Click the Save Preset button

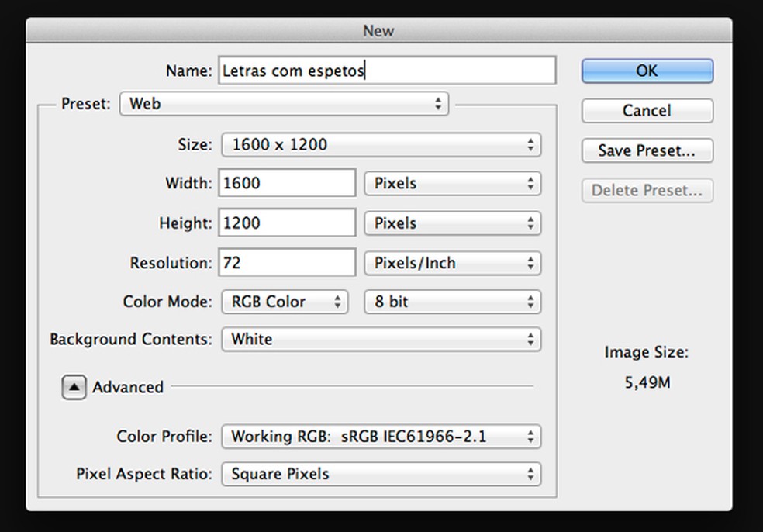(647, 150)
